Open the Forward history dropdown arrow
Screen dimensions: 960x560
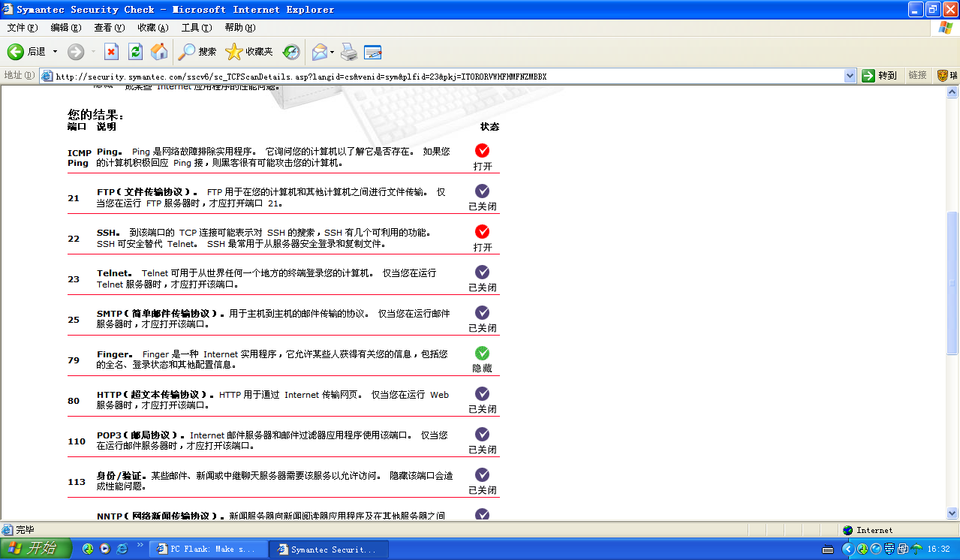pos(93,52)
